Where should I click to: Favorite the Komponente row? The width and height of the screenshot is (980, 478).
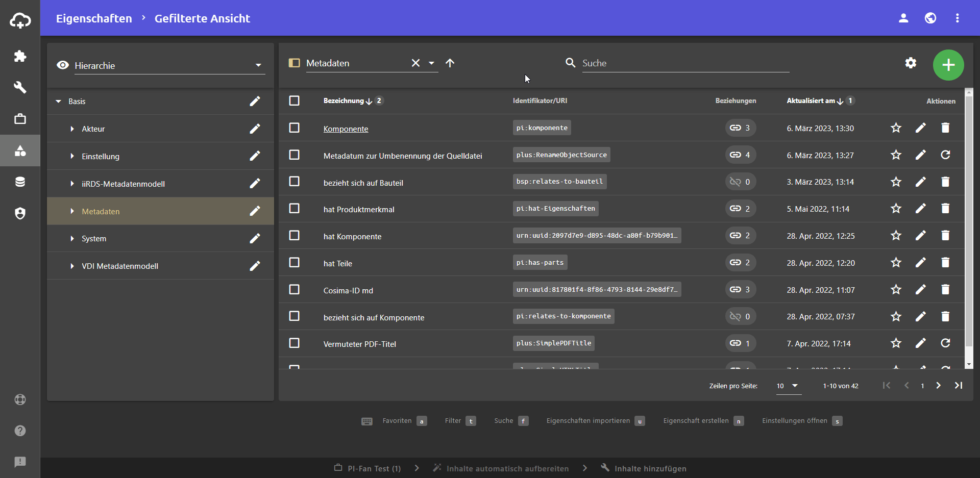[896, 128]
